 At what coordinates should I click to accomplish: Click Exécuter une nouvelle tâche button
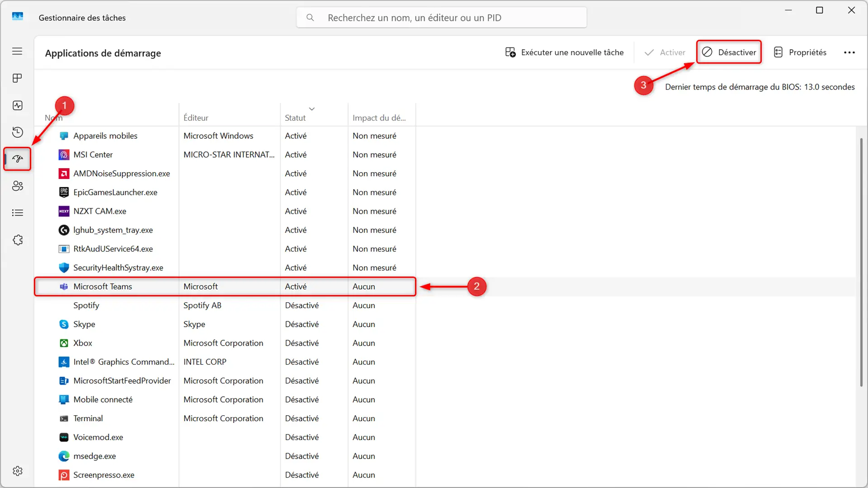pos(564,52)
